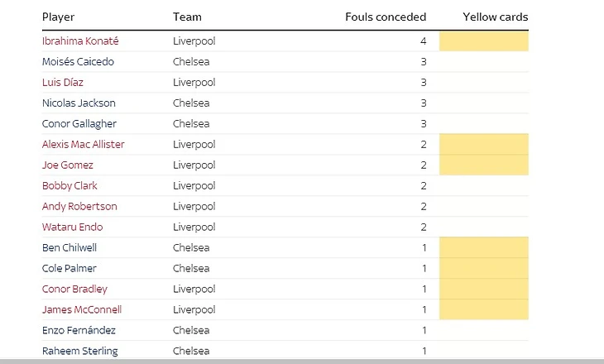Click Alexis Mac Allister name

tap(83, 144)
